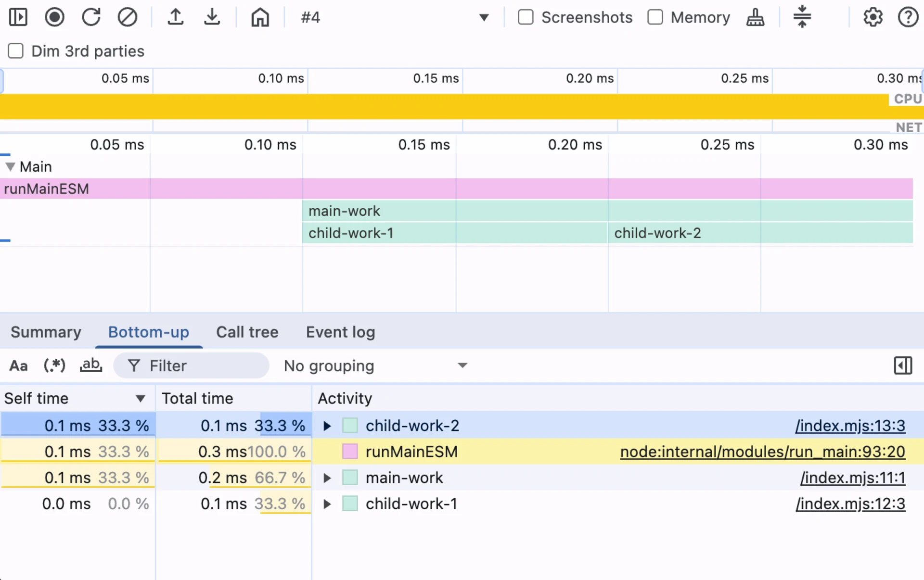This screenshot has height=580, width=924.
Task: Click the collect garbage broom icon
Action: (755, 17)
